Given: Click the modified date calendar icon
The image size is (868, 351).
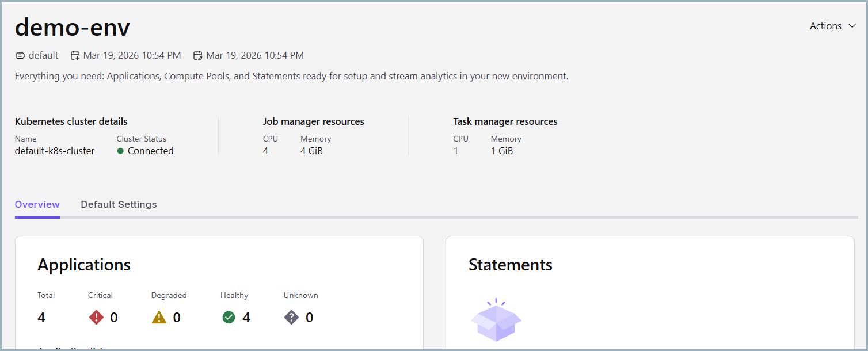Looking at the screenshot, I should pyautogui.click(x=197, y=56).
